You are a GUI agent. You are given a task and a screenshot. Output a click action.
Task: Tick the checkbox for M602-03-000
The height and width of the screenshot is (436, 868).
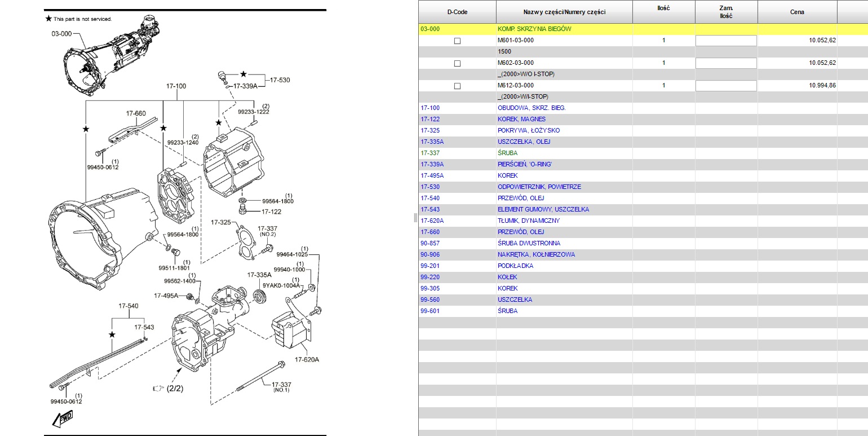click(457, 63)
